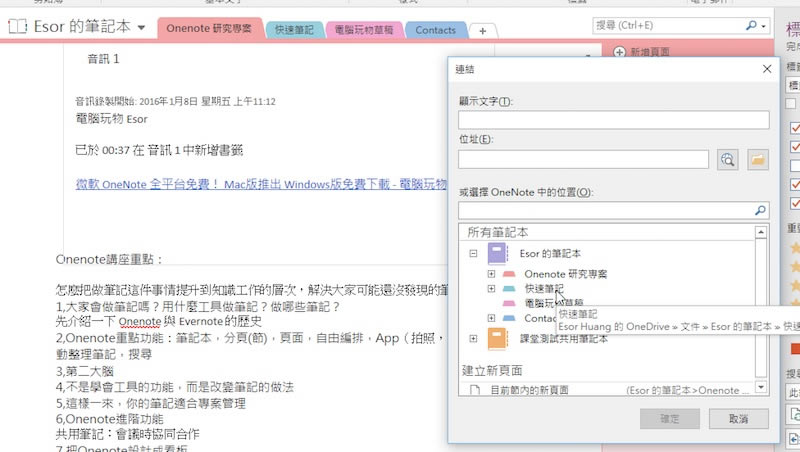Collapse the Esor 的筆記本 tree node
Viewport: 800px width, 452px height.
[473, 253]
